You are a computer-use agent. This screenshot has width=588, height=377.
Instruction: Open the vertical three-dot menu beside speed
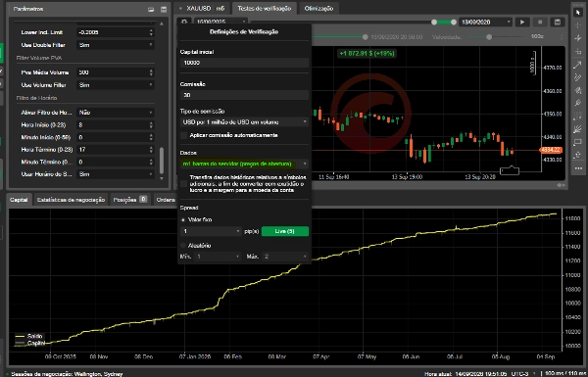pos(562,37)
